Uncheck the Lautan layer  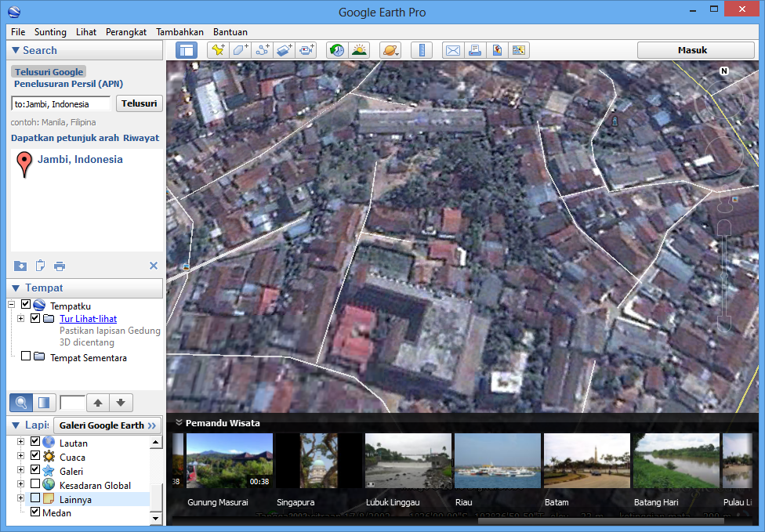[x=34, y=443]
